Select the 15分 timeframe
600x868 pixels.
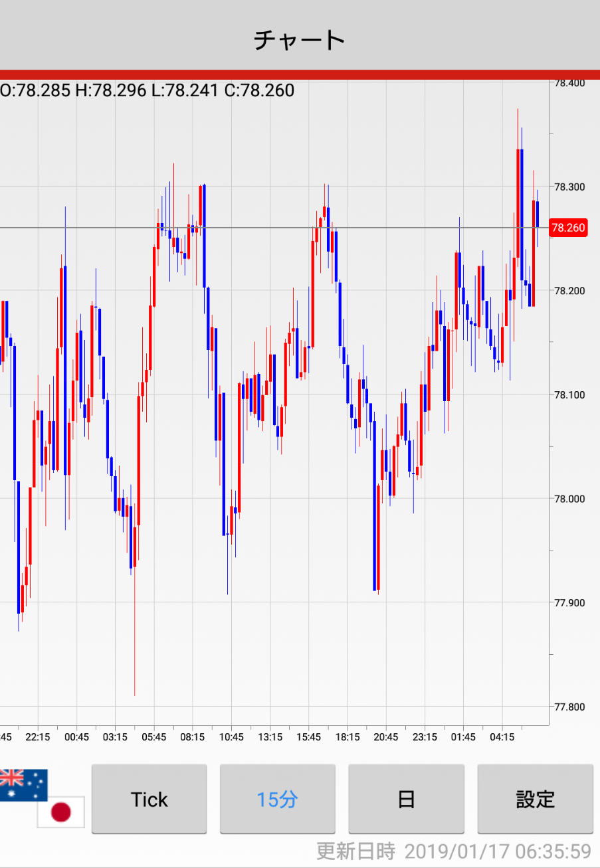[277, 799]
